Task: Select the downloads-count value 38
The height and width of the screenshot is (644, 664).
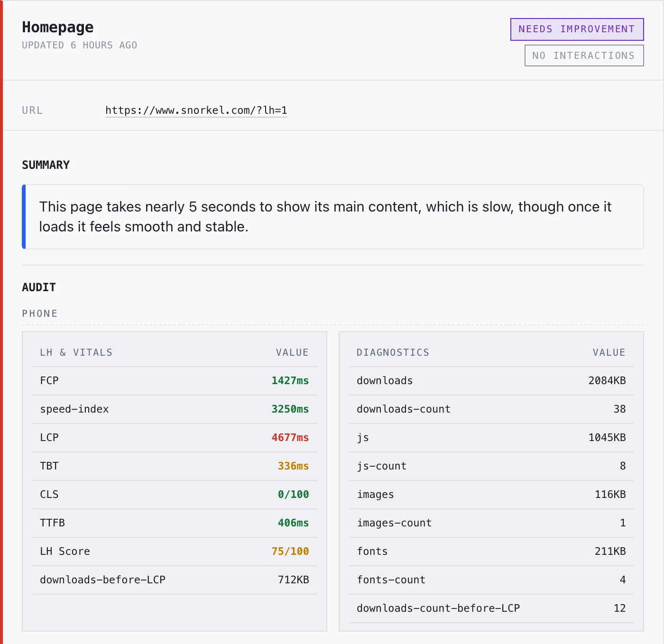Action: pyautogui.click(x=619, y=409)
